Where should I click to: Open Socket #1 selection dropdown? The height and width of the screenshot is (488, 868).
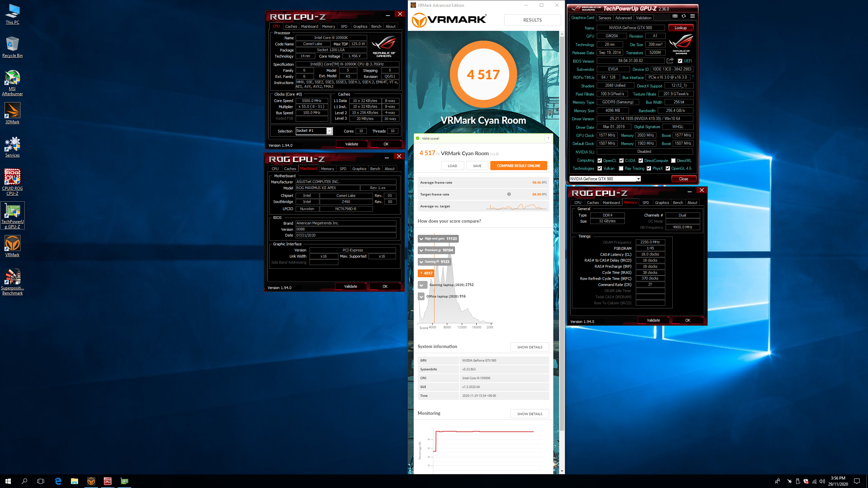click(314, 131)
